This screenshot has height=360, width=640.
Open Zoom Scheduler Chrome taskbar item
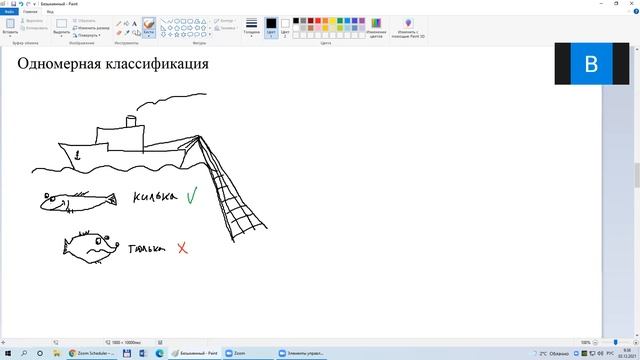(x=92, y=353)
